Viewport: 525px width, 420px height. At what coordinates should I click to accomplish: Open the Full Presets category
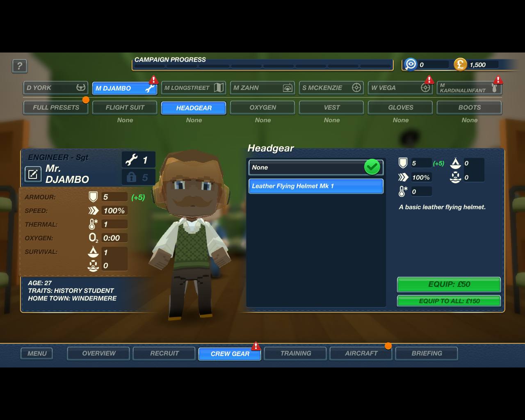click(56, 107)
